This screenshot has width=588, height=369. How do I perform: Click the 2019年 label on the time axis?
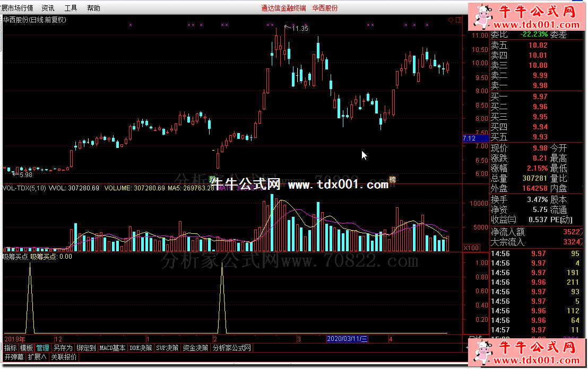pos(15,339)
